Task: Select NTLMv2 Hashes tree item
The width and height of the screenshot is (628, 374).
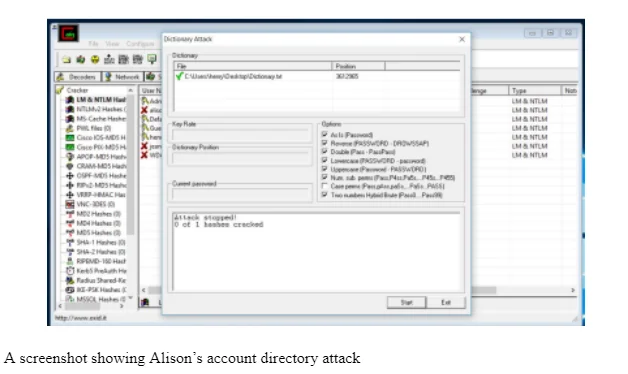Action: click(101, 109)
